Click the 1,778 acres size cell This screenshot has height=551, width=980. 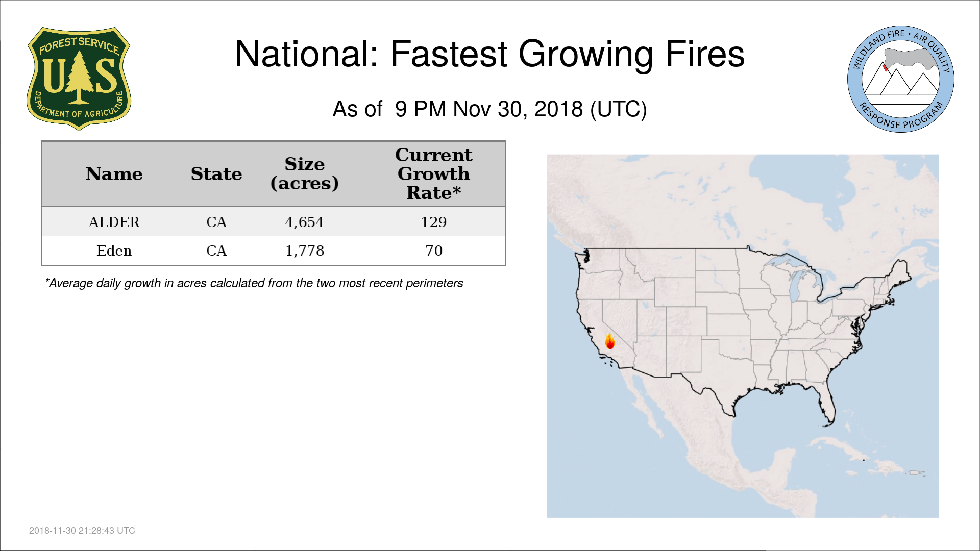click(305, 251)
